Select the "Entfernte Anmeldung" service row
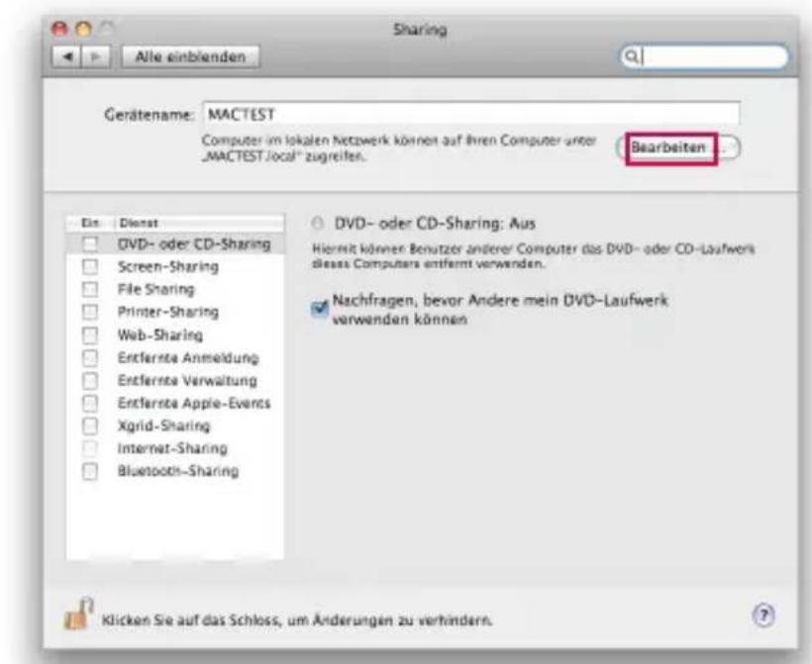Viewport: 812px width, 664px height. [x=175, y=357]
